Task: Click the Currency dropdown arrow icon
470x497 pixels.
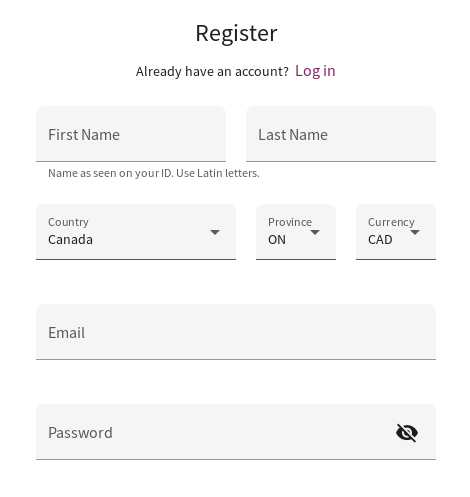Action: click(x=415, y=232)
